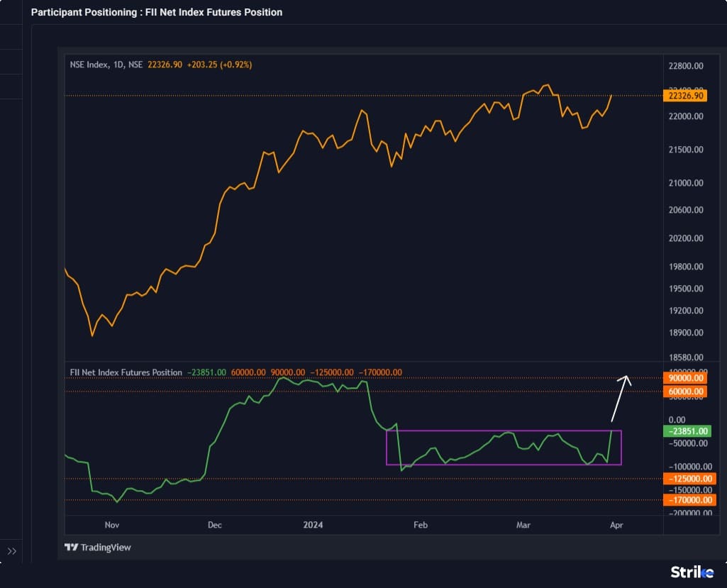Click the 20200.00 price axis label
727x588 pixels.
[686, 238]
